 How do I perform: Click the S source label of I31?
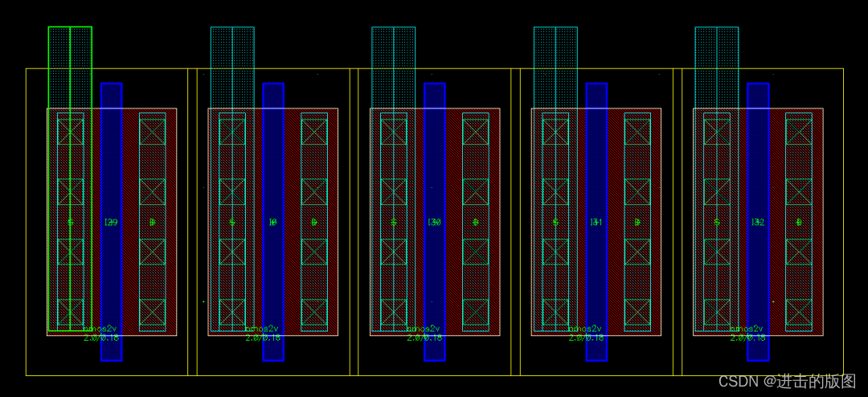click(555, 222)
